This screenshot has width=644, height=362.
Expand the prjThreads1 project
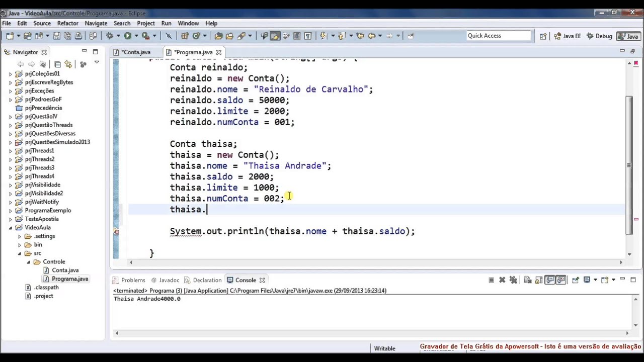[x=11, y=151]
